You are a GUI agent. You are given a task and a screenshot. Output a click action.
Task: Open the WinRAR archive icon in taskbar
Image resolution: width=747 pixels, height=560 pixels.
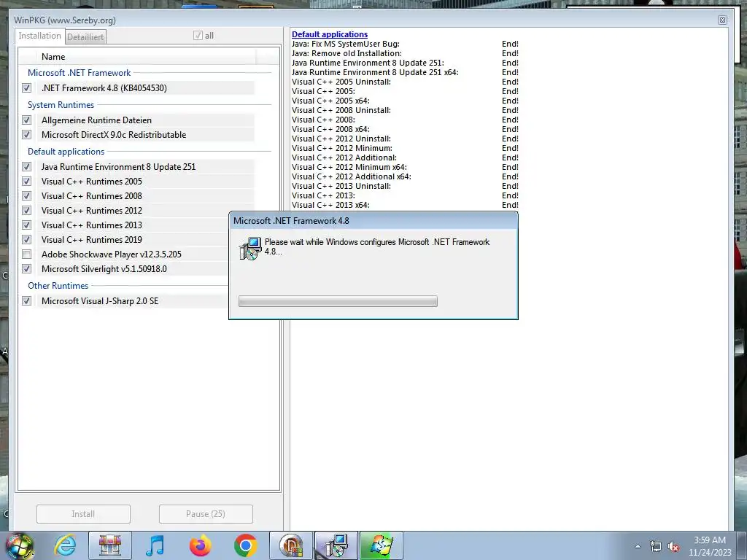coord(110,545)
